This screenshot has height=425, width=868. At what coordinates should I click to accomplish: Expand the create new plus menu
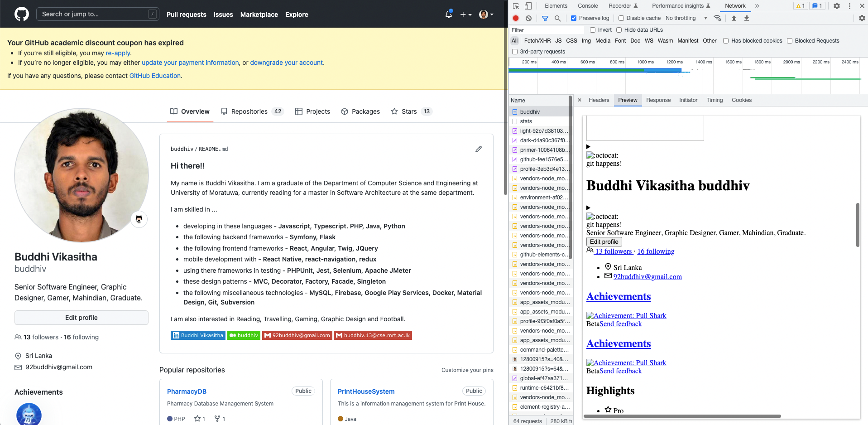466,14
